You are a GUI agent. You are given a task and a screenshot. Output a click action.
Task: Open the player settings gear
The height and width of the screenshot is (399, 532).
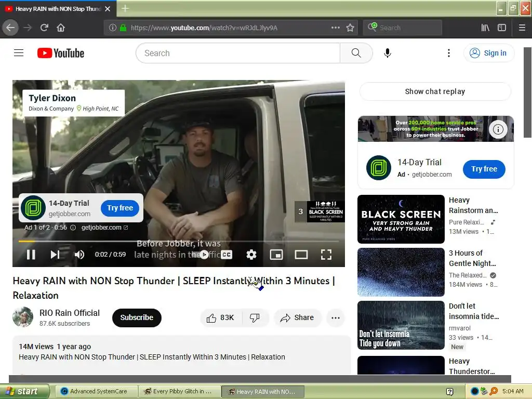click(x=251, y=255)
